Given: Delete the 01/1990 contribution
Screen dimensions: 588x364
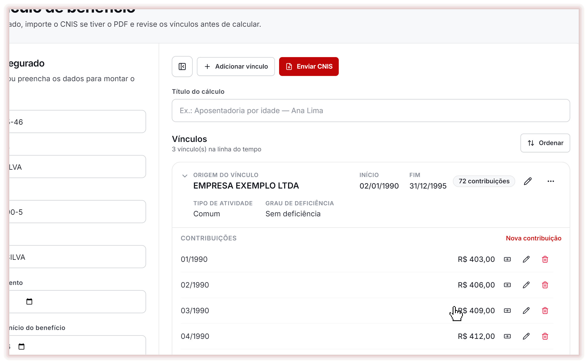Looking at the screenshot, I should point(545,259).
